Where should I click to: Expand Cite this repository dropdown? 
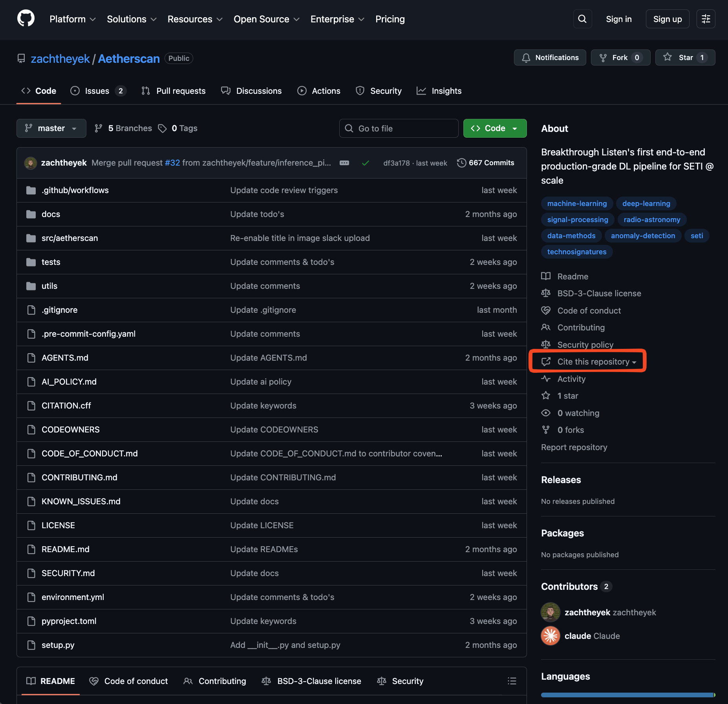[597, 362]
